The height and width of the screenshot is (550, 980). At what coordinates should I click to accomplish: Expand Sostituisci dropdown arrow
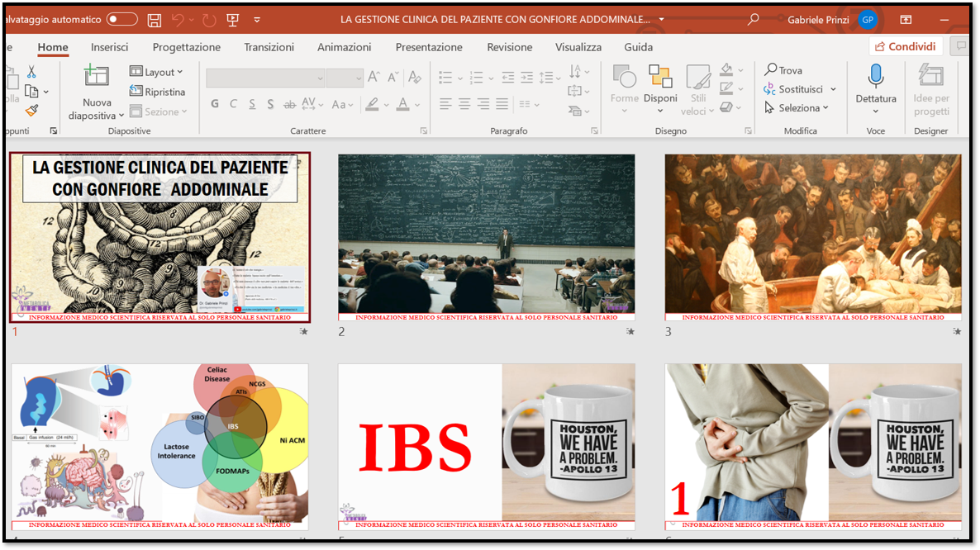pyautogui.click(x=833, y=89)
